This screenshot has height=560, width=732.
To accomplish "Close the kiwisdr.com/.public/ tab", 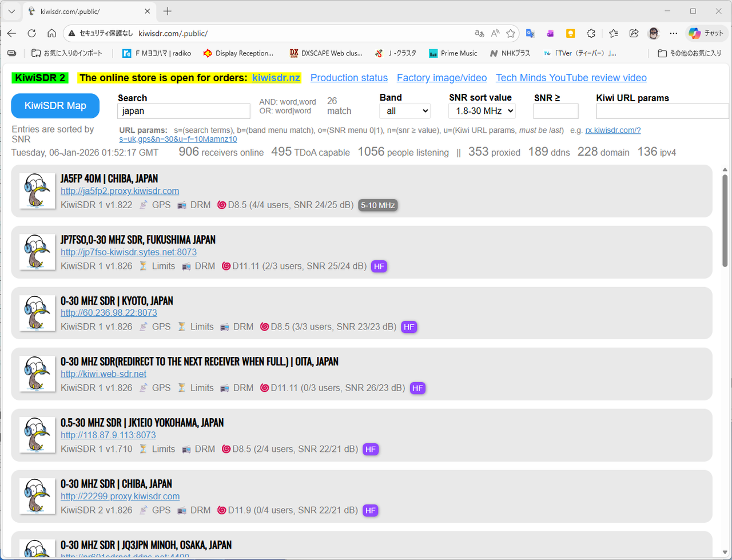I will click(148, 11).
